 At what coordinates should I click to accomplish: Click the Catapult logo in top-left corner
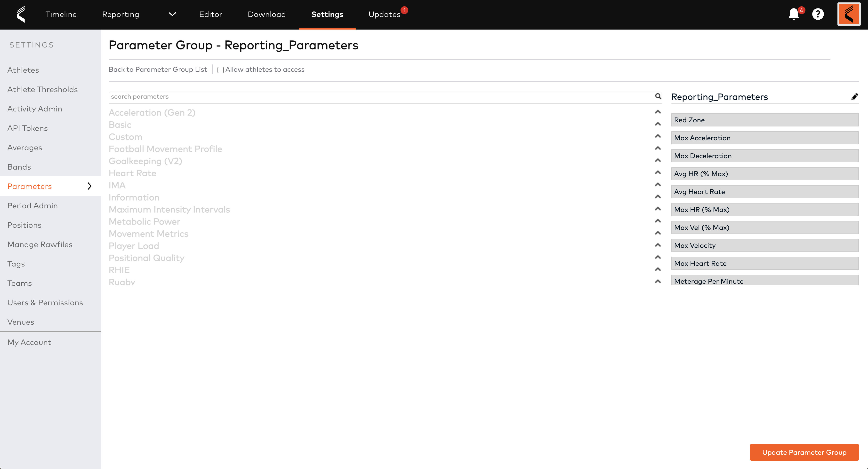(21, 14)
